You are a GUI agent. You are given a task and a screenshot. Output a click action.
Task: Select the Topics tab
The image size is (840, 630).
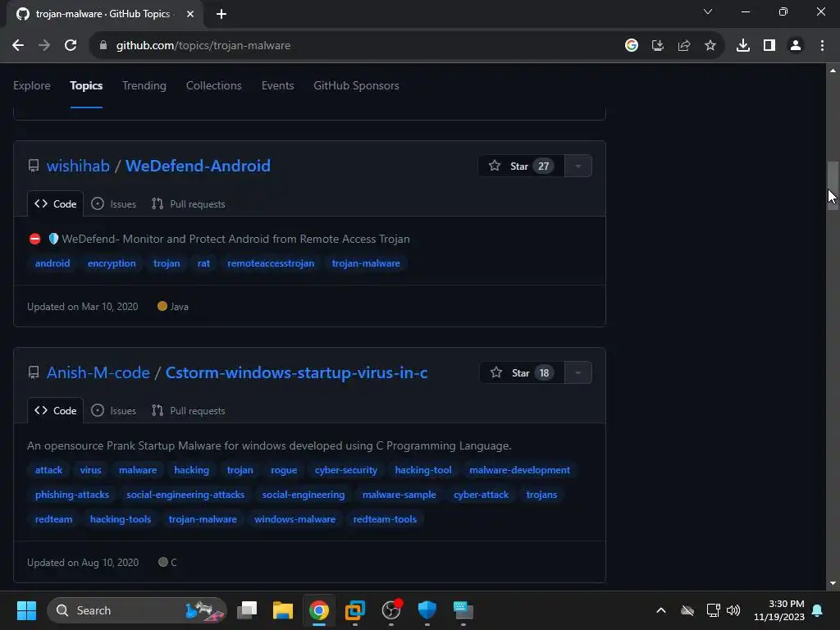86,85
